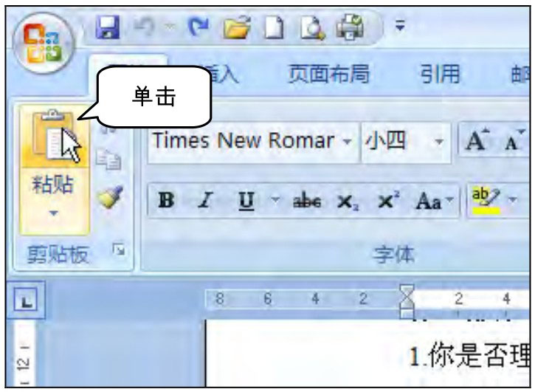Toggle bold formatting
The image size is (535, 392).
pos(166,200)
